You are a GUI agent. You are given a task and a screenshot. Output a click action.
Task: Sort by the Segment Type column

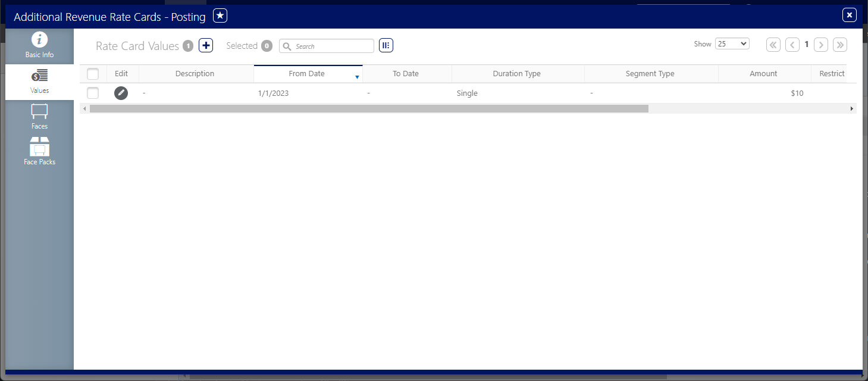tap(650, 74)
